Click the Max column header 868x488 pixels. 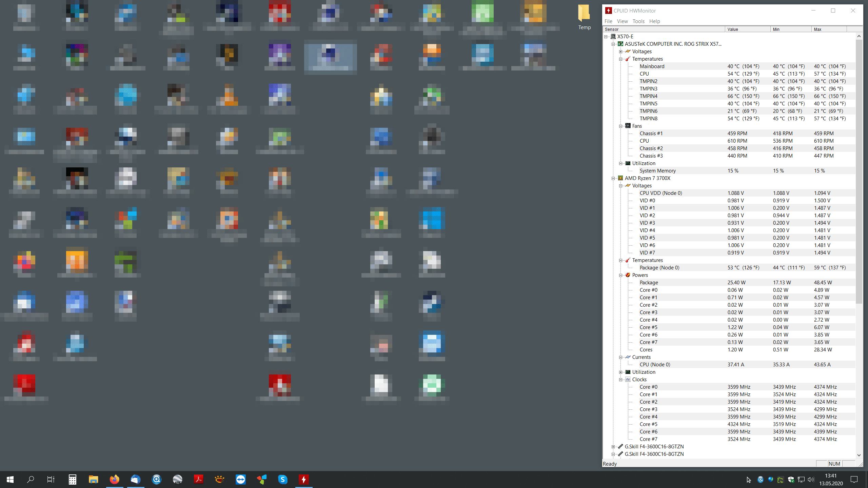point(829,29)
